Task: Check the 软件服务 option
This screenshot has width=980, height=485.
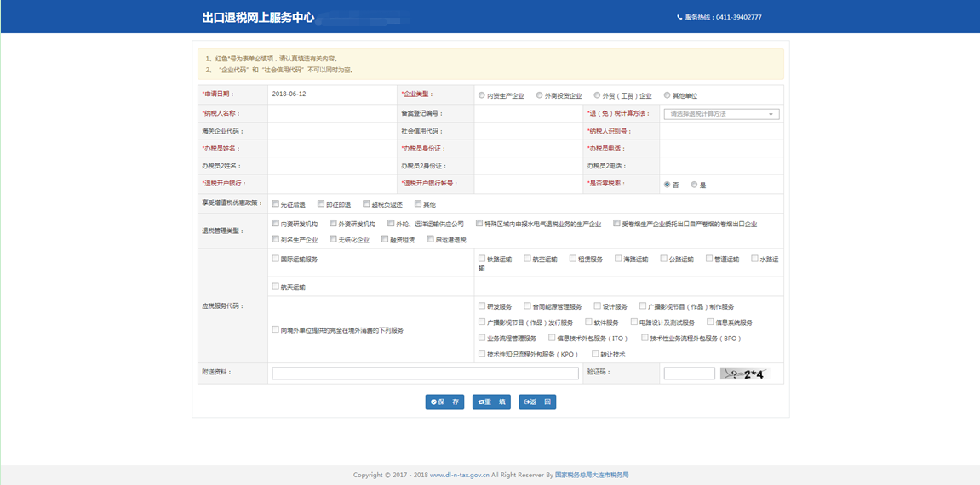Action: 588,322
